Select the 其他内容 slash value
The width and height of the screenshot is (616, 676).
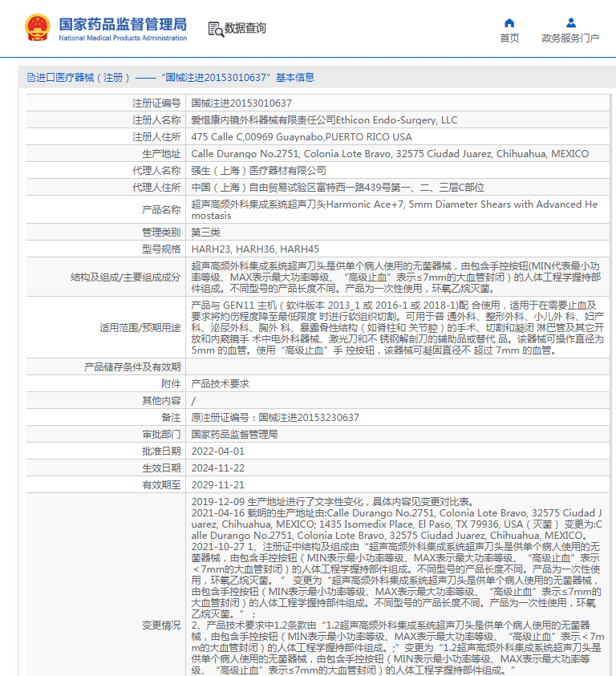point(193,401)
